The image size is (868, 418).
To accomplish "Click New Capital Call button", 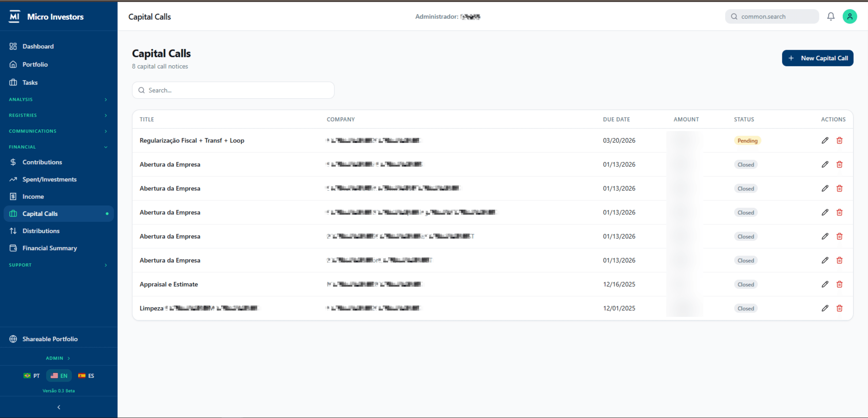I will (817, 58).
